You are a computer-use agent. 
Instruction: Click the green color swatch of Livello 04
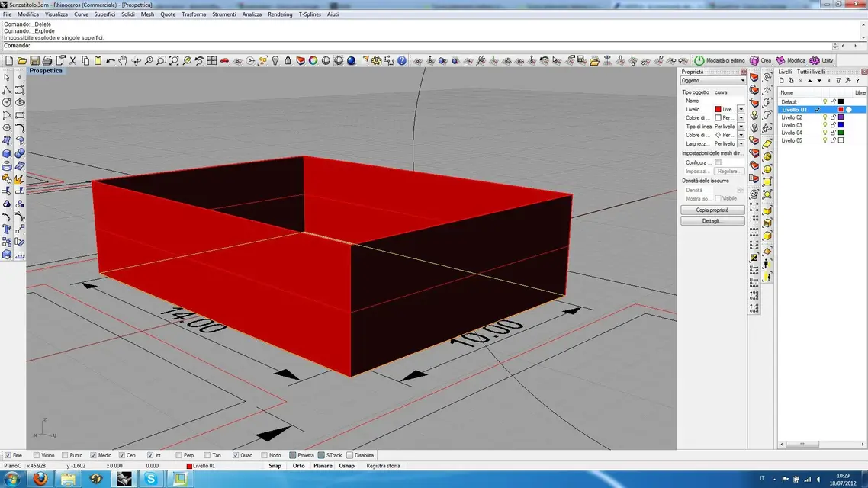(841, 133)
